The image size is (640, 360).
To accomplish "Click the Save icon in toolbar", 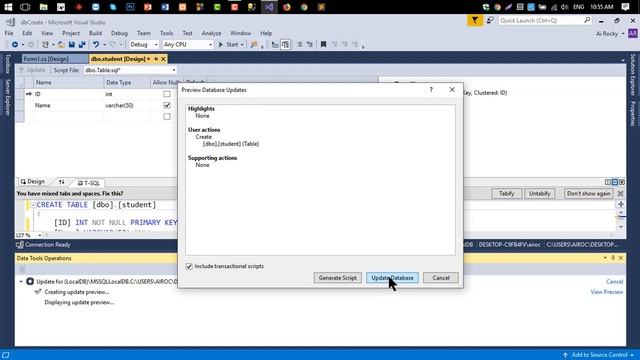I will [x=72, y=44].
